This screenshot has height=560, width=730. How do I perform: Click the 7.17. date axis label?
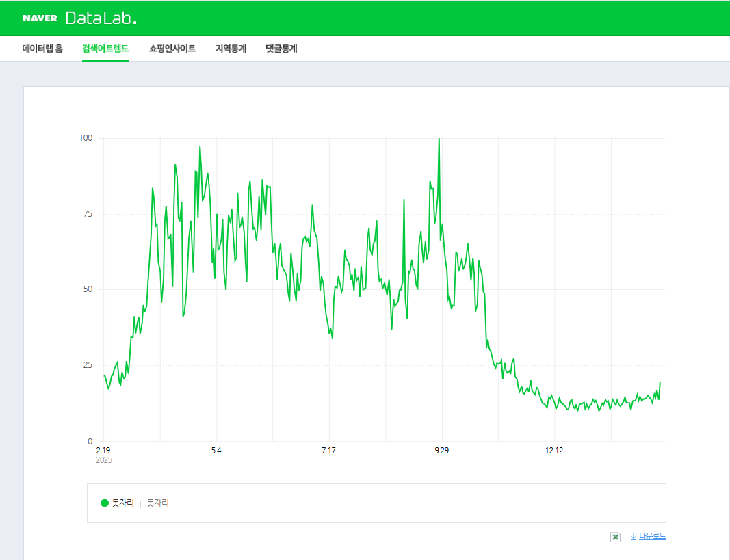(330, 450)
